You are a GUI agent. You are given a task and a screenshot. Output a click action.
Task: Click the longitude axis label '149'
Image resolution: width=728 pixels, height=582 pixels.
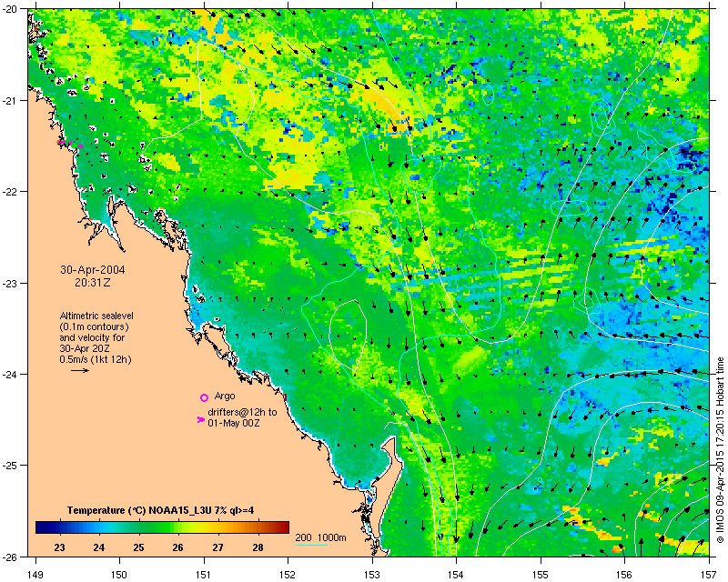[35, 575]
